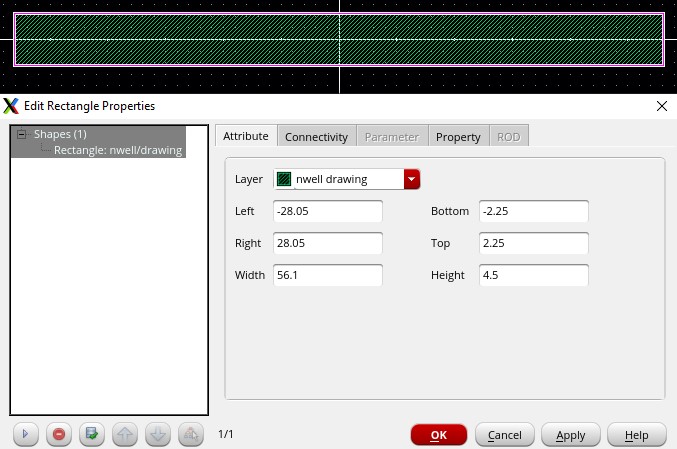Click the X logo in dialog title

tap(11, 106)
